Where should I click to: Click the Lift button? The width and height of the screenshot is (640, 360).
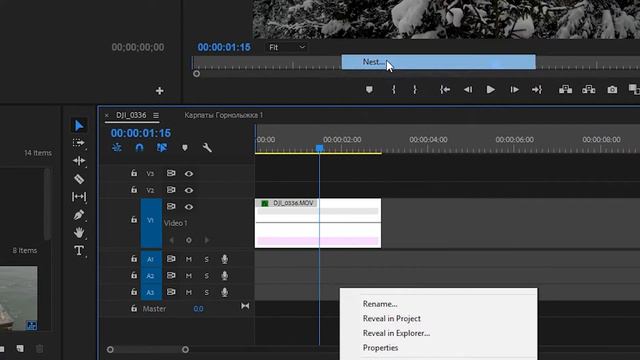[x=565, y=89]
